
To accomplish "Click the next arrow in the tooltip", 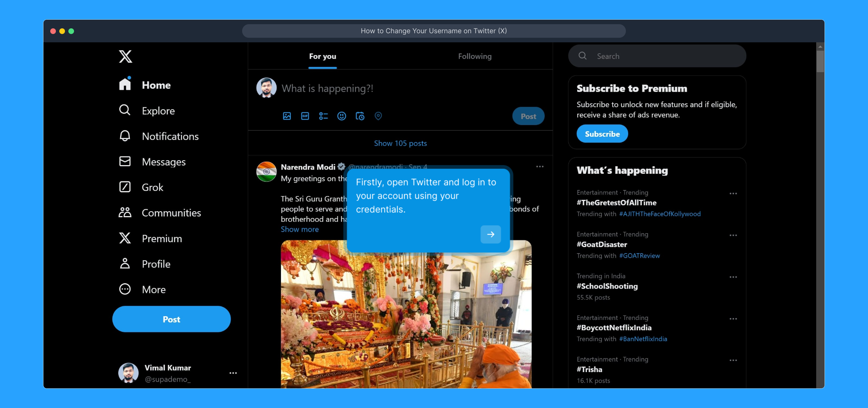I will [x=490, y=235].
